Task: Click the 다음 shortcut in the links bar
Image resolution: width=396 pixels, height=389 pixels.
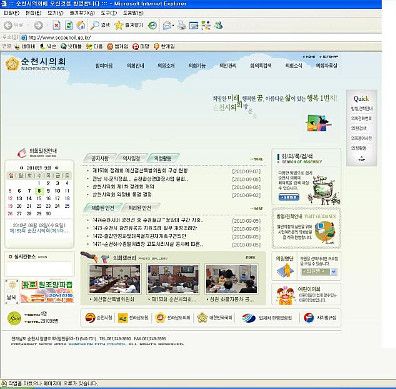Action: tap(94, 46)
